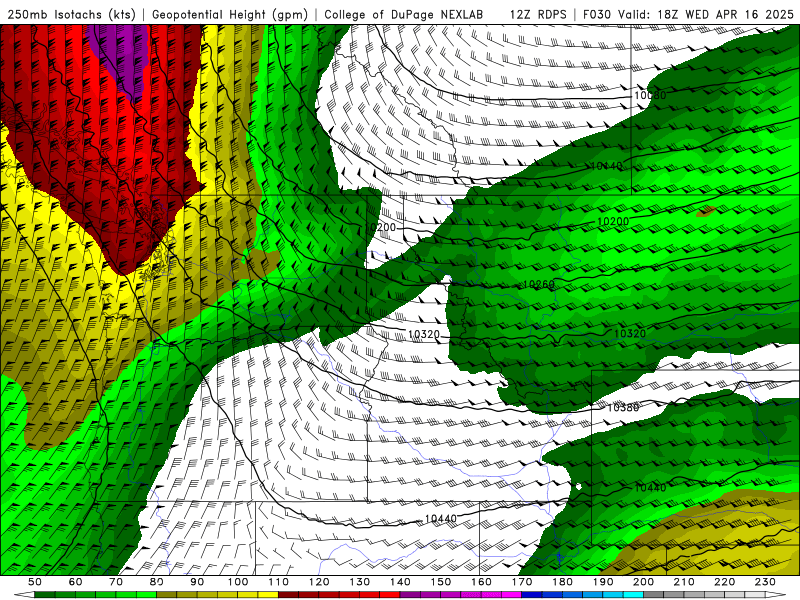This screenshot has height=600, width=800.
Task: Click the darkest blue swatch in the color scale
Action: coord(532,594)
